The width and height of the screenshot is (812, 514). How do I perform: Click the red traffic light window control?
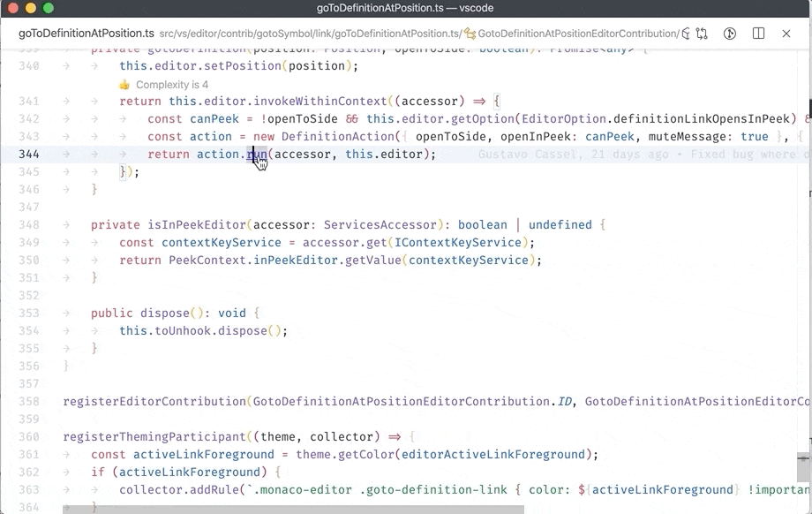(11, 7)
